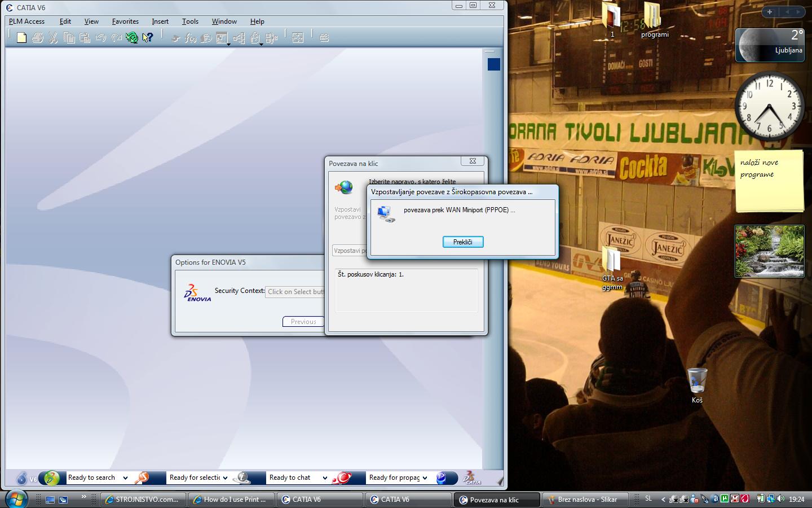Screen dimensions: 812x508
Task: Click the analog clock gadget
Action: tap(769, 107)
